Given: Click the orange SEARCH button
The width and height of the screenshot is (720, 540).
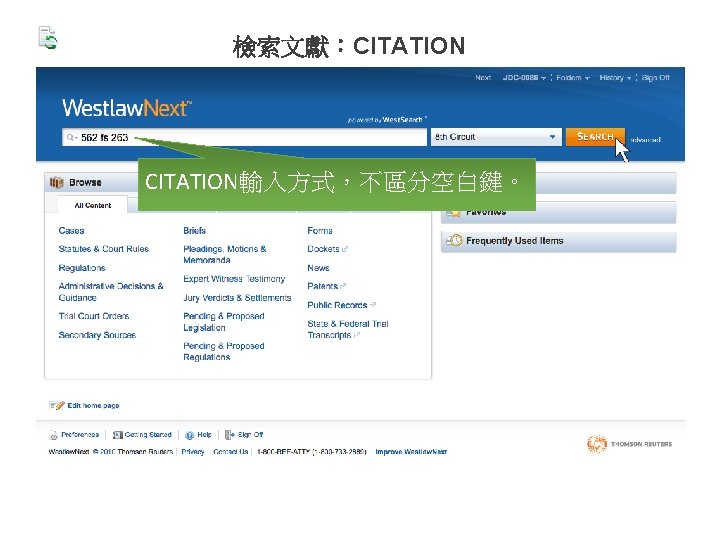Looking at the screenshot, I should 595,137.
